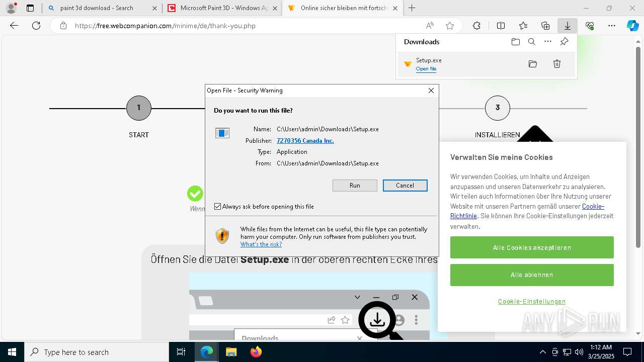Show Setup.exe in folder
The width and height of the screenshot is (644, 362).
point(533,64)
